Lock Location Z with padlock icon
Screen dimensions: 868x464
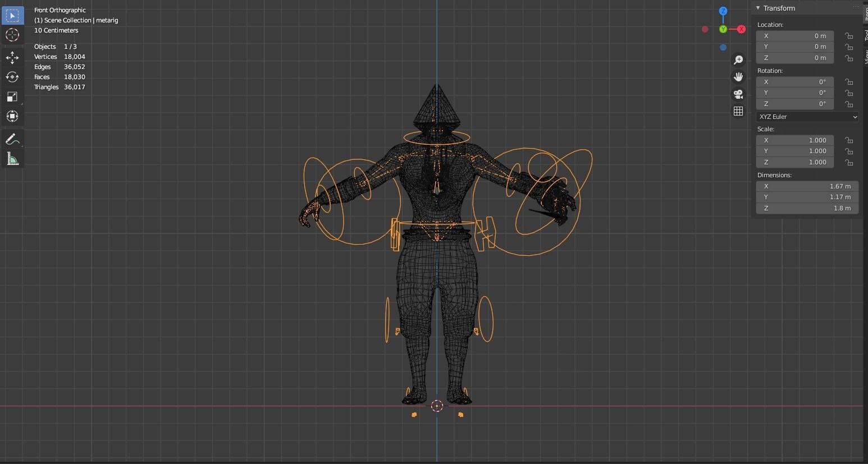(x=849, y=58)
